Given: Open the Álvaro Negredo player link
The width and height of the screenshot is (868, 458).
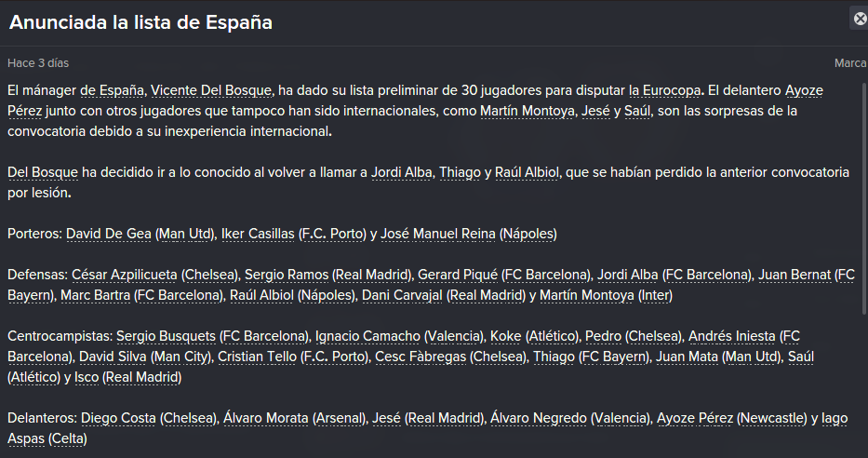Looking at the screenshot, I should coord(539,418).
